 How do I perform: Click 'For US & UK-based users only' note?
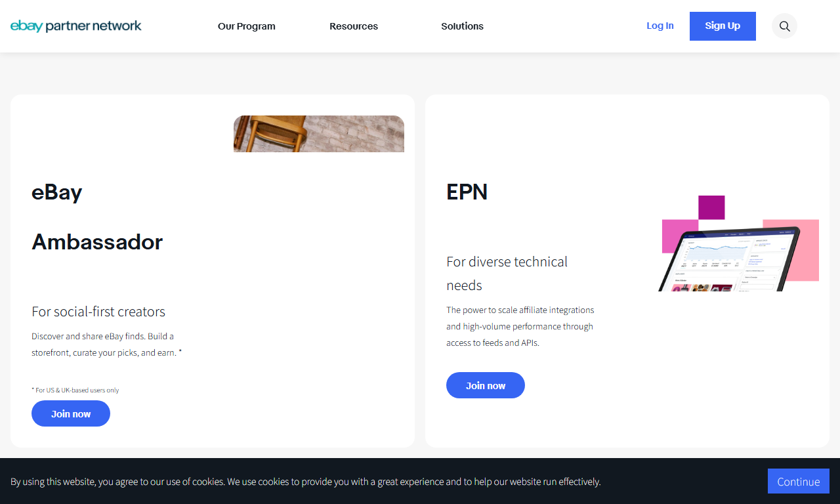click(x=75, y=390)
